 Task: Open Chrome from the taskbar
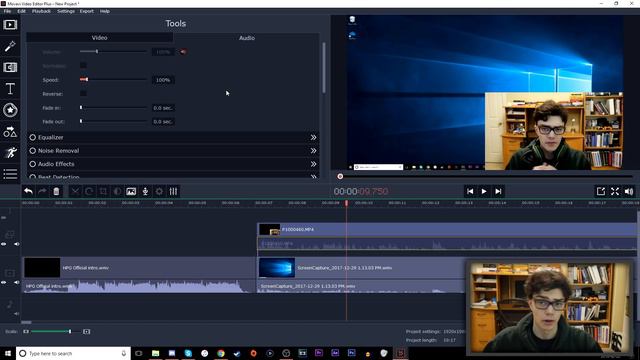pyautogui.click(x=221, y=353)
